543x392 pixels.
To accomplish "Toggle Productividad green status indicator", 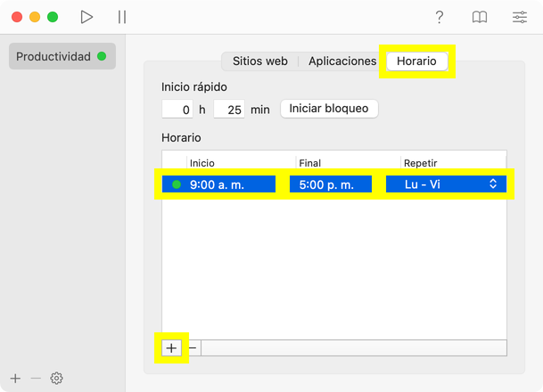I will click(x=102, y=56).
